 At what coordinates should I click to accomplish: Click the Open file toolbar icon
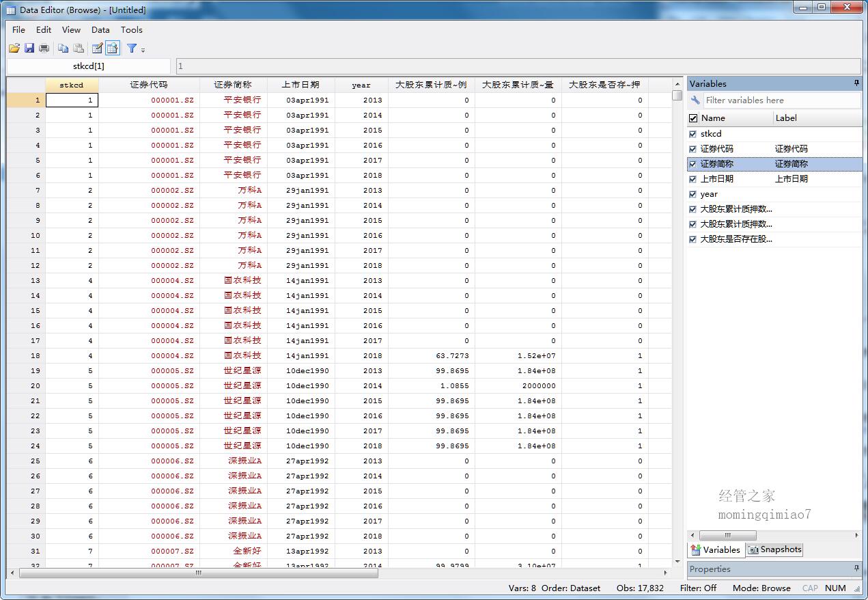[14, 48]
